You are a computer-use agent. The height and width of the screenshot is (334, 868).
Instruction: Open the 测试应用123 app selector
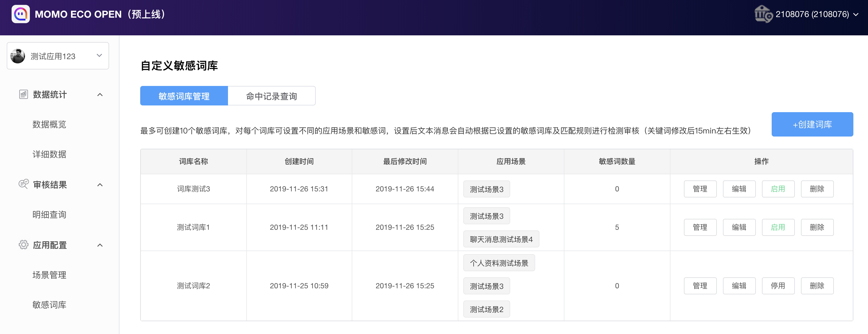[x=58, y=56]
